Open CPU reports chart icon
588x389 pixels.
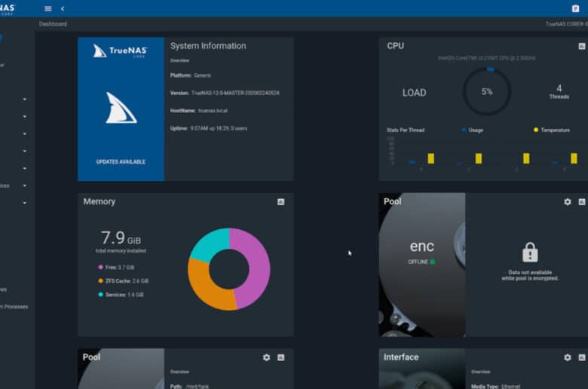coord(582,46)
